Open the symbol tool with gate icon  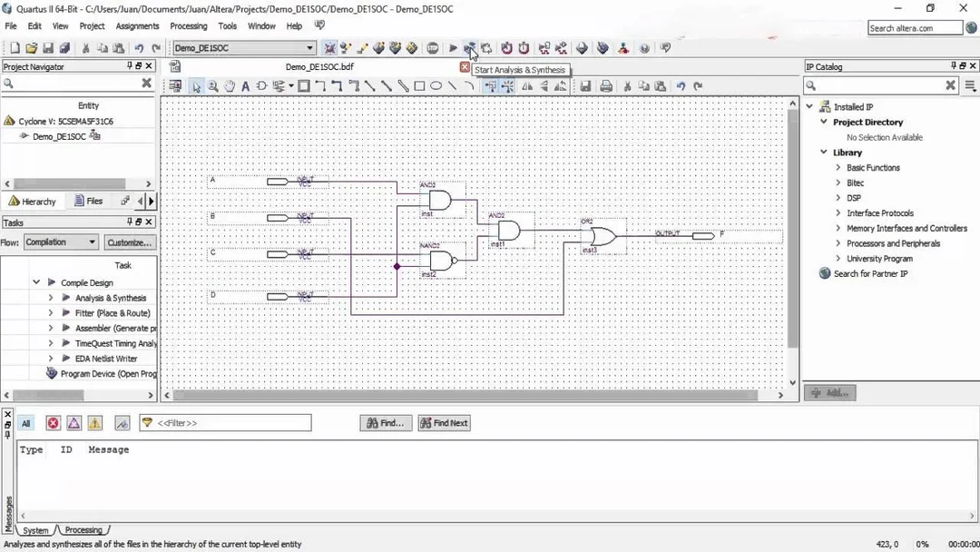coord(262,86)
